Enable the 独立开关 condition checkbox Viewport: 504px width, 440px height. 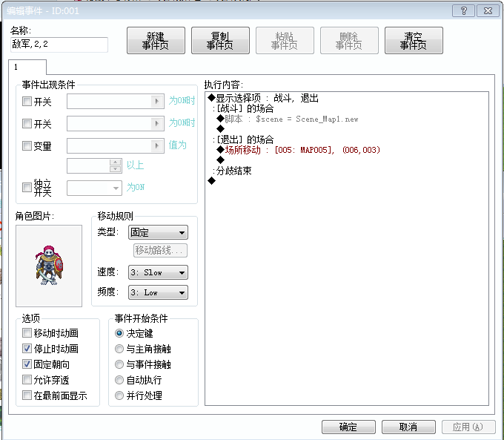pyautogui.click(x=27, y=187)
